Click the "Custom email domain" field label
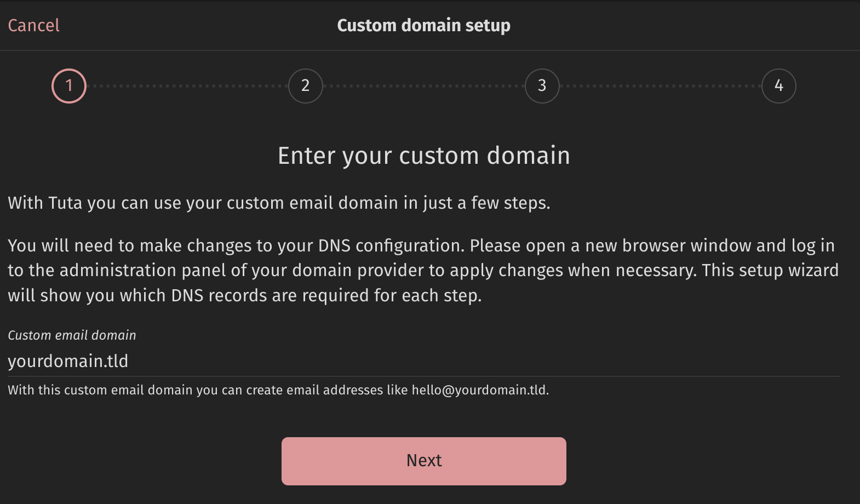This screenshot has width=860, height=504. click(72, 335)
